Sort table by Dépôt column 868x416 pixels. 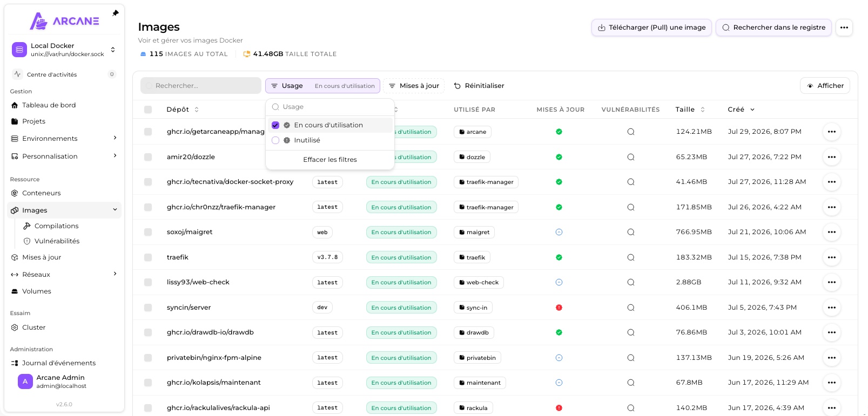pyautogui.click(x=183, y=110)
